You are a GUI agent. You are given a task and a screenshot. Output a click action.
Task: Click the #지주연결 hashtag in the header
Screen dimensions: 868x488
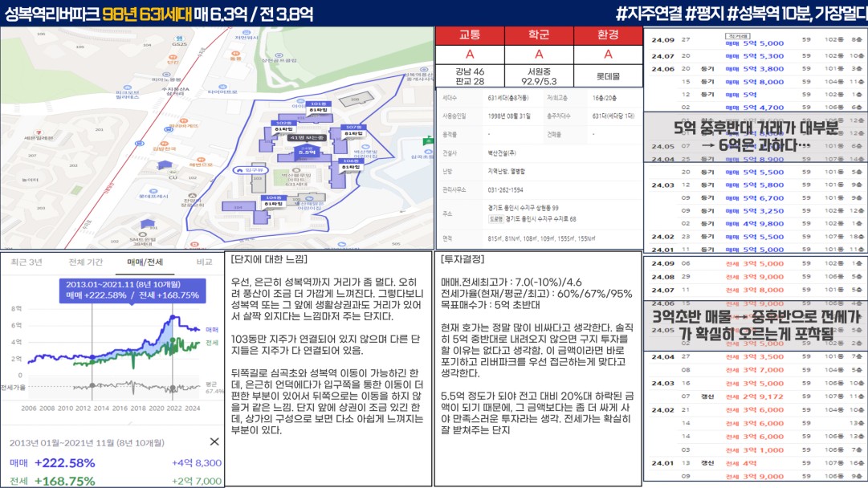(x=649, y=13)
